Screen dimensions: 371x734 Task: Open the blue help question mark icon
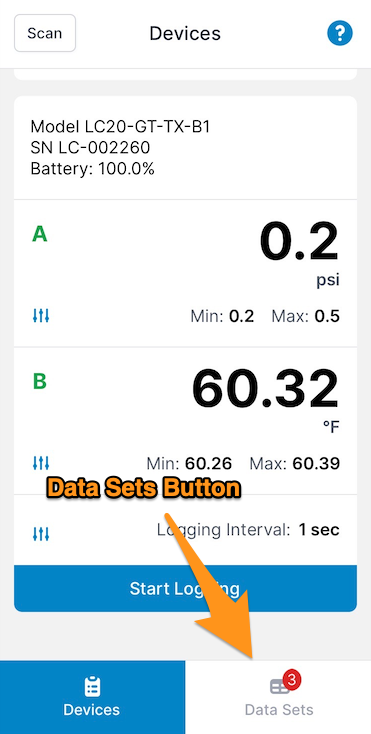(340, 33)
